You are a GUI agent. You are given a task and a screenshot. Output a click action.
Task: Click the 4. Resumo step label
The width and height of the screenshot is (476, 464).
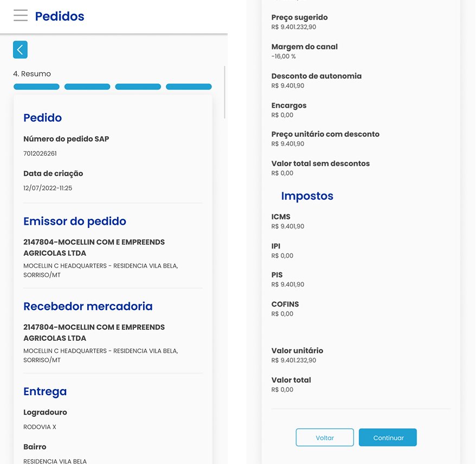click(x=32, y=74)
